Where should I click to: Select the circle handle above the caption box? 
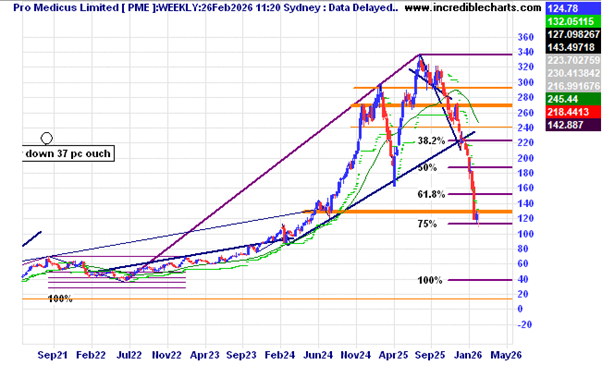(x=47, y=138)
